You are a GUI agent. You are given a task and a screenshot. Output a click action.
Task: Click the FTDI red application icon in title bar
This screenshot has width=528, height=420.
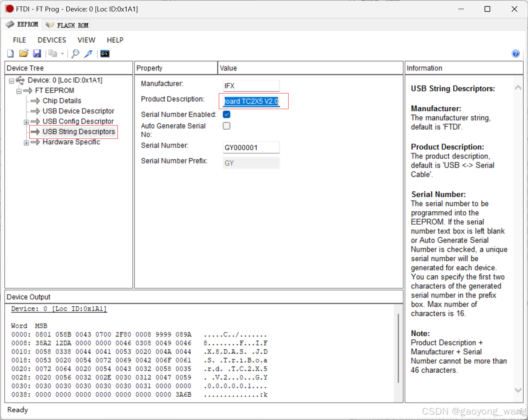point(10,9)
